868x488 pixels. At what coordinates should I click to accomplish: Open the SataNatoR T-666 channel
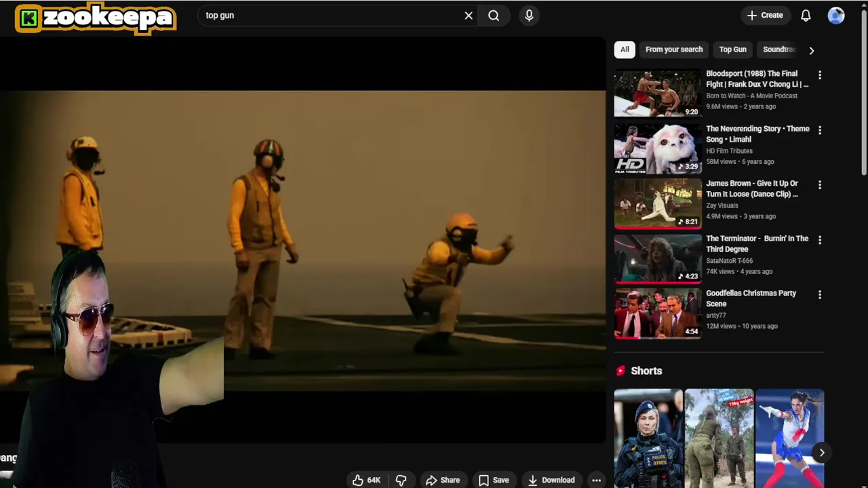(x=729, y=260)
